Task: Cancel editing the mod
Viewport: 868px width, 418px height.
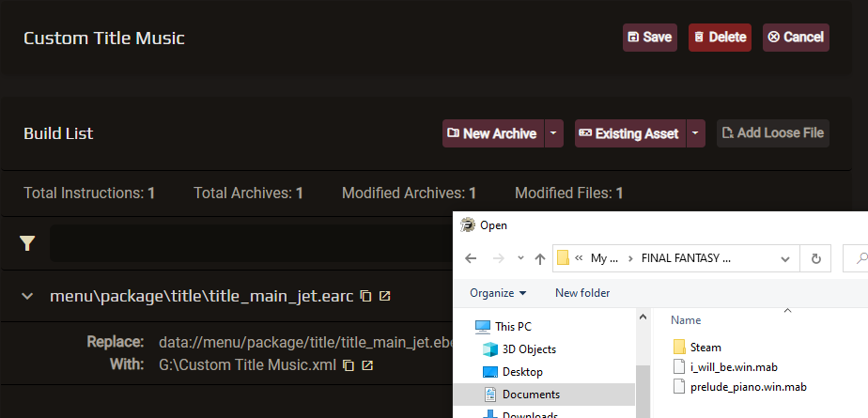Action: tap(796, 37)
